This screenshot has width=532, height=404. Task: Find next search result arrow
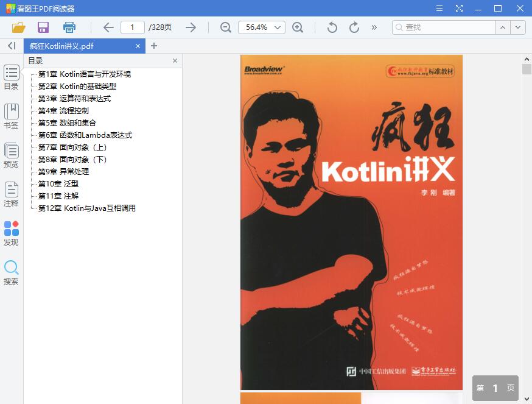tap(518, 27)
